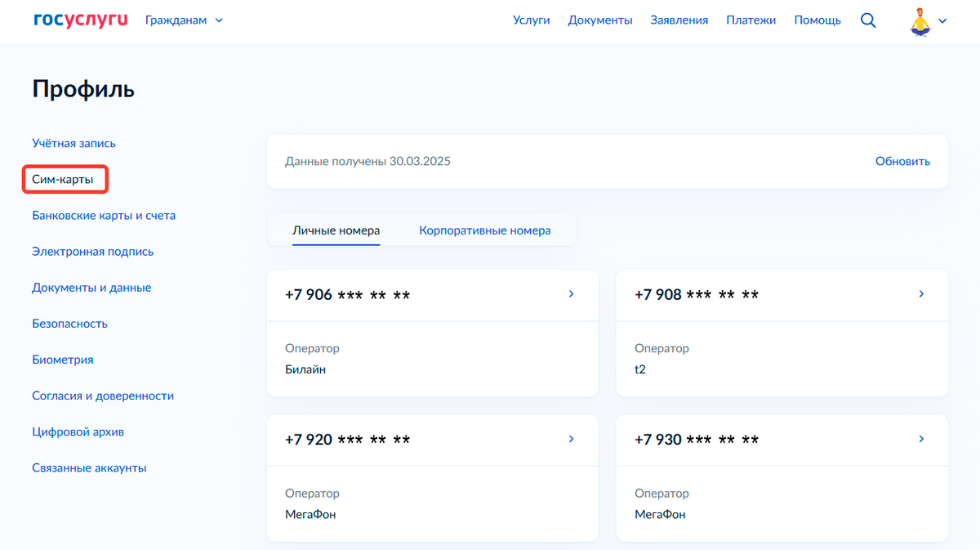Open the Сим-карты sidebar item
Image resolution: width=980 pixels, height=550 pixels.
[x=65, y=178]
